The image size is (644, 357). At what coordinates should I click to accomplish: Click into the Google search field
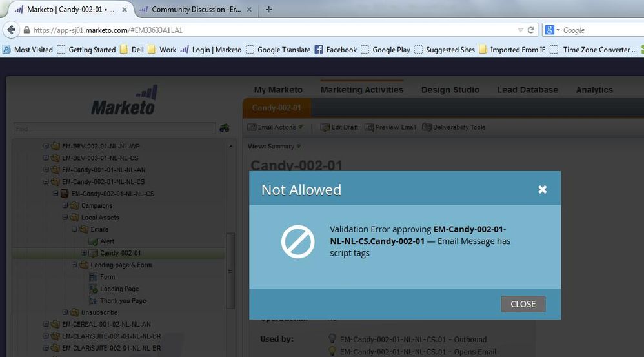[x=601, y=30]
